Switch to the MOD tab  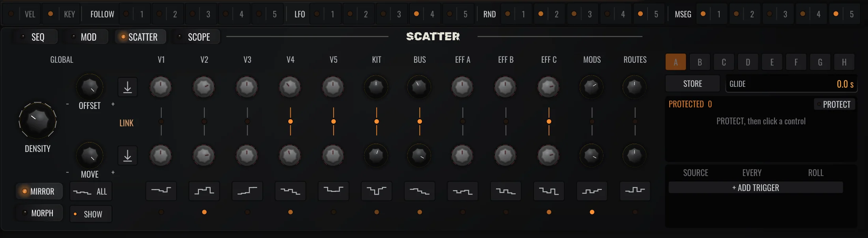pos(86,37)
